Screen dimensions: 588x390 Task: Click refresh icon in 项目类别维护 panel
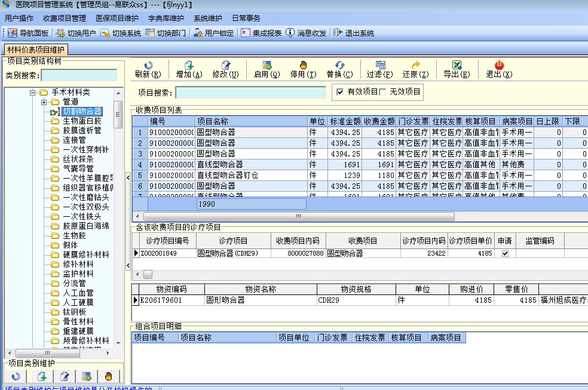[16, 376]
